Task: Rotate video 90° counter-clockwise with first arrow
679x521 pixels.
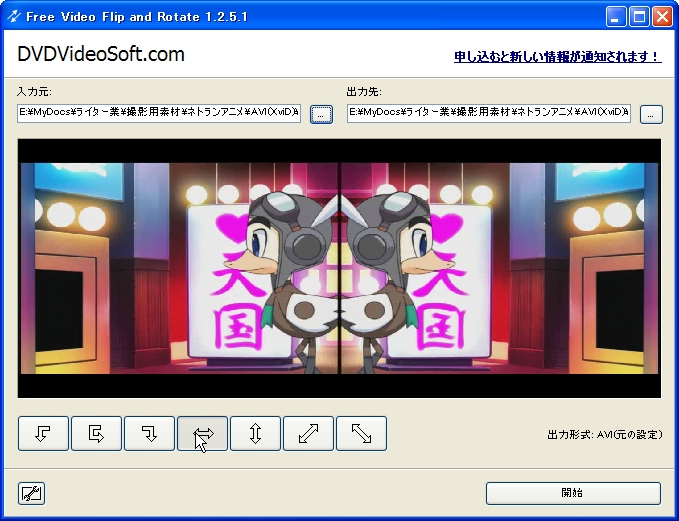Action: (x=43, y=434)
